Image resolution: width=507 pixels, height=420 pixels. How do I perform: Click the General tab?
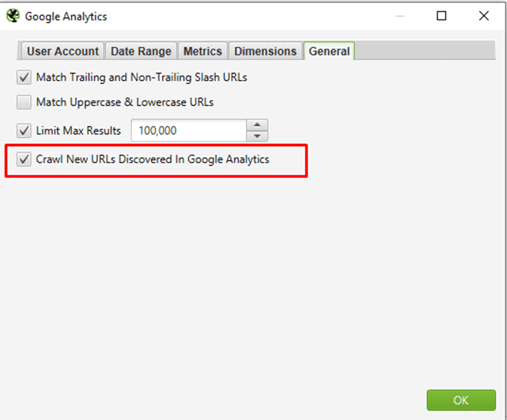[x=329, y=51]
